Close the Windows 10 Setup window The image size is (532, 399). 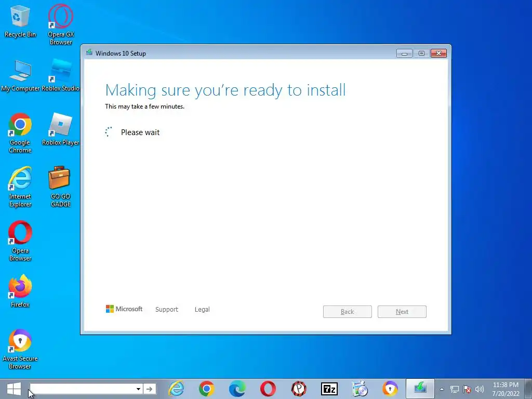438,54
